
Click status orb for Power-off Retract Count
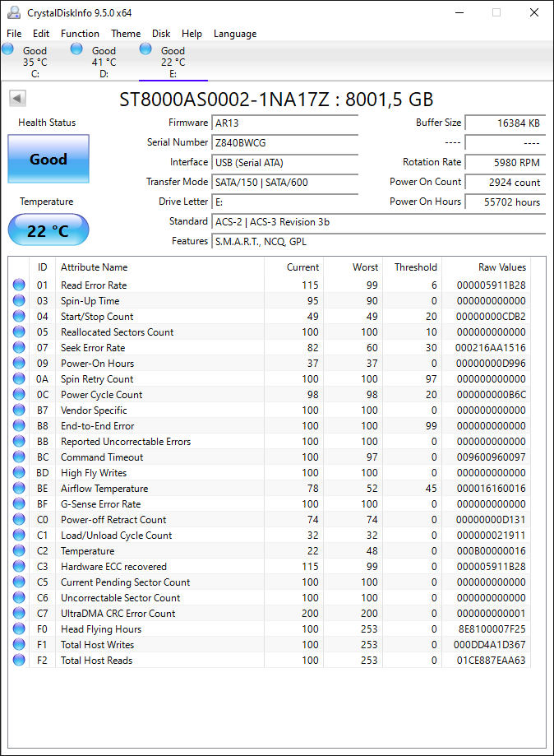pyautogui.click(x=19, y=520)
